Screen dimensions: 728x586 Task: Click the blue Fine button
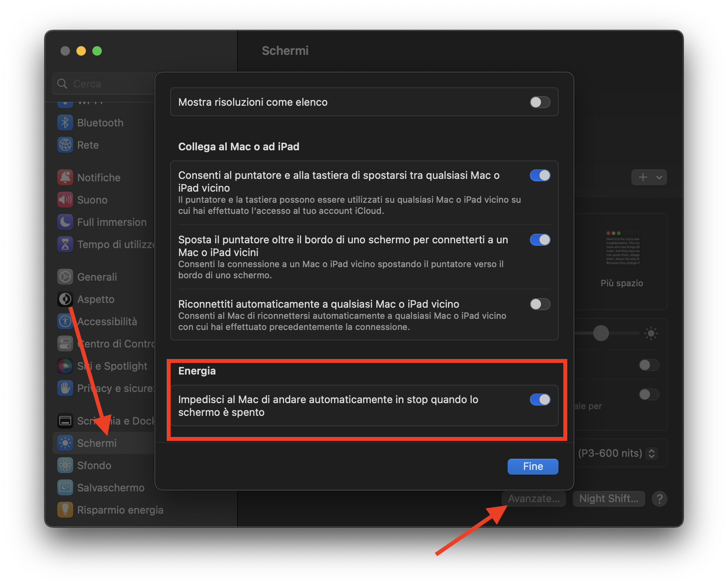point(533,466)
